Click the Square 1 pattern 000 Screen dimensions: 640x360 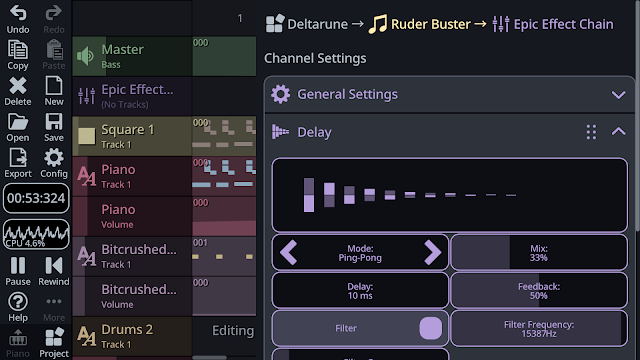224,136
